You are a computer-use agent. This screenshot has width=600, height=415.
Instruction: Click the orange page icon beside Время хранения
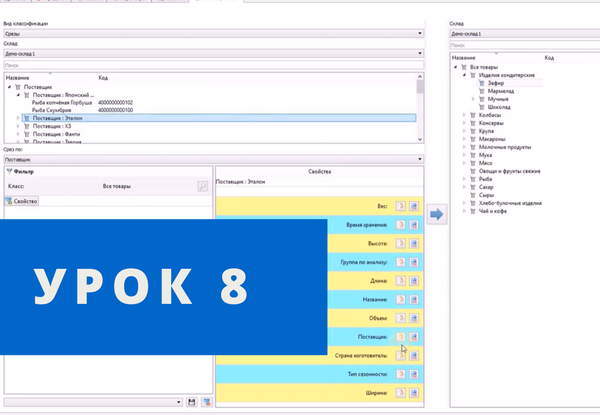(401, 225)
